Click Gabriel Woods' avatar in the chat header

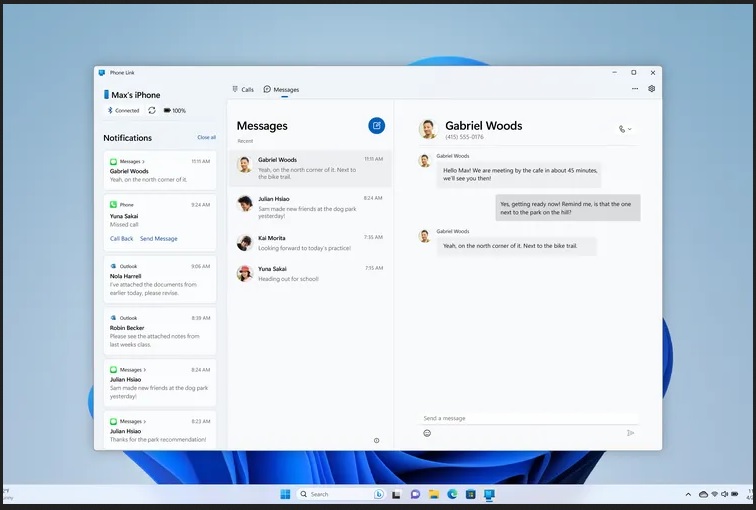428,129
